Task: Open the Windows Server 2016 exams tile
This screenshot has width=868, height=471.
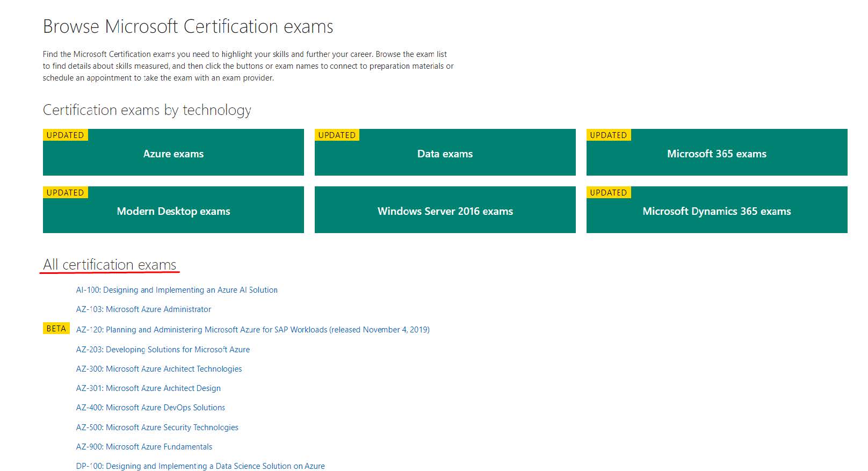Action: point(445,210)
